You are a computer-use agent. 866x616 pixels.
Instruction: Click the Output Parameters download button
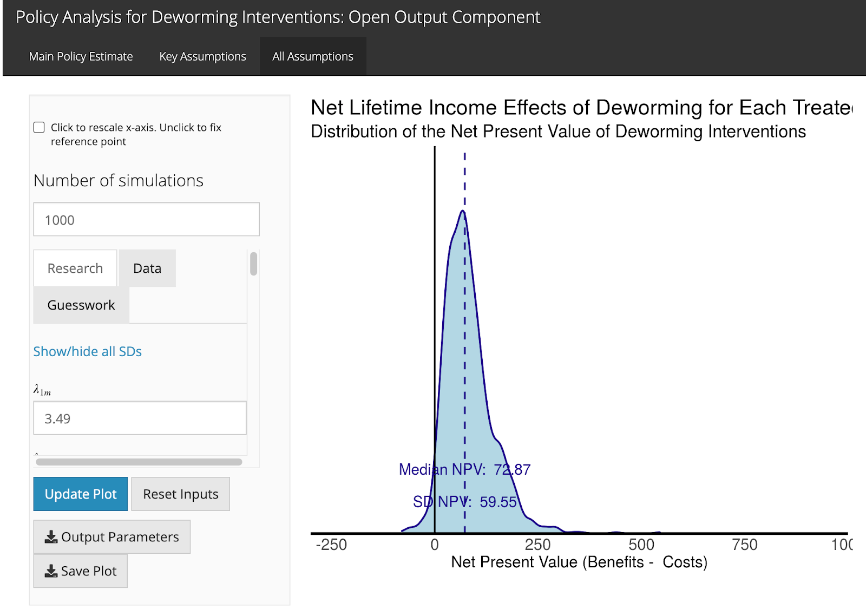(112, 536)
